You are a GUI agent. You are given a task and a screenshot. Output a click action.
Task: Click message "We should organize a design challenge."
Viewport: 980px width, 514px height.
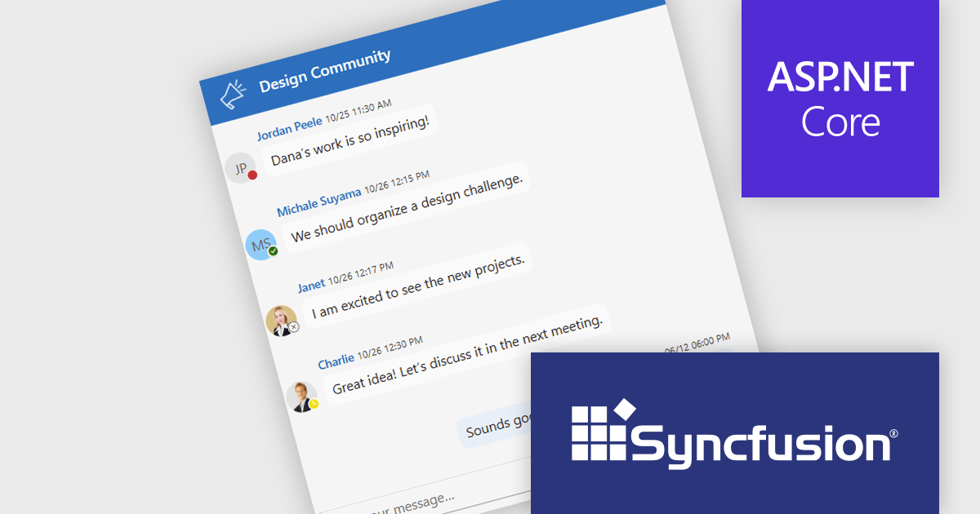point(407,206)
